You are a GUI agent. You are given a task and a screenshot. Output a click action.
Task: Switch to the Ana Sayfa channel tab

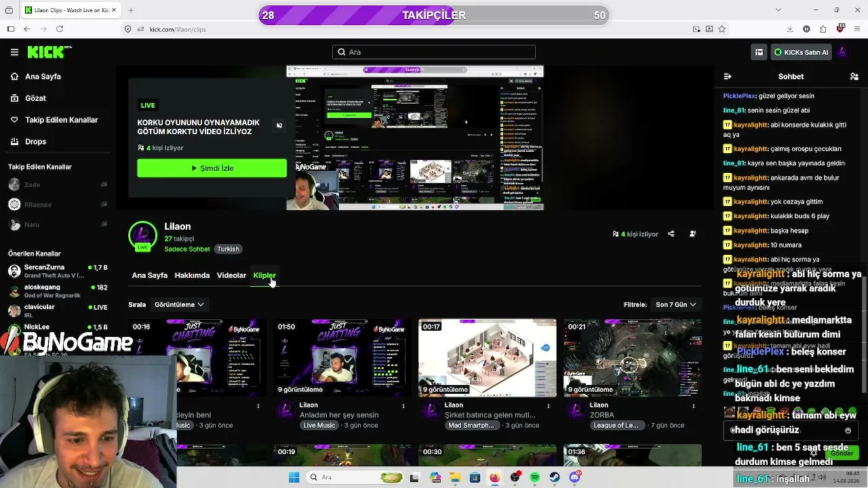pos(149,276)
